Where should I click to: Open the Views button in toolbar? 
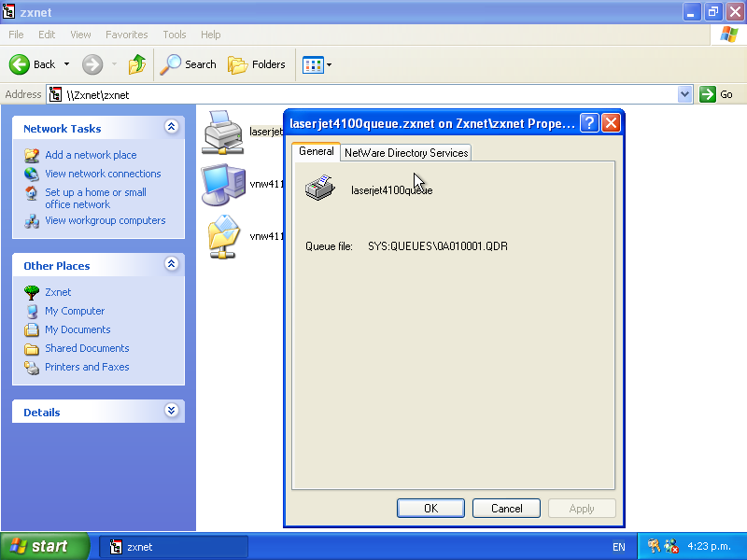313,64
